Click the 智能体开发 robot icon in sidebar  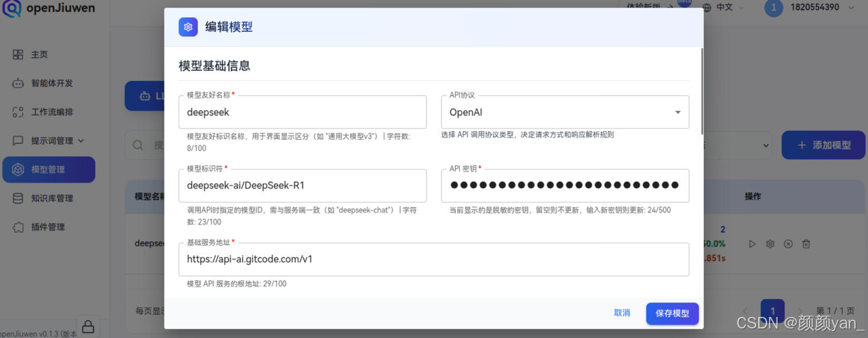pyautogui.click(x=18, y=83)
